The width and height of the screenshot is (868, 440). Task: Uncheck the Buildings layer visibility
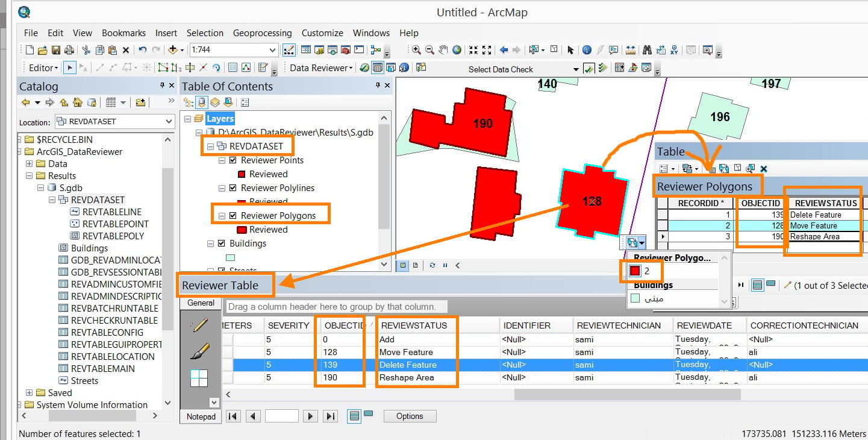[211, 244]
